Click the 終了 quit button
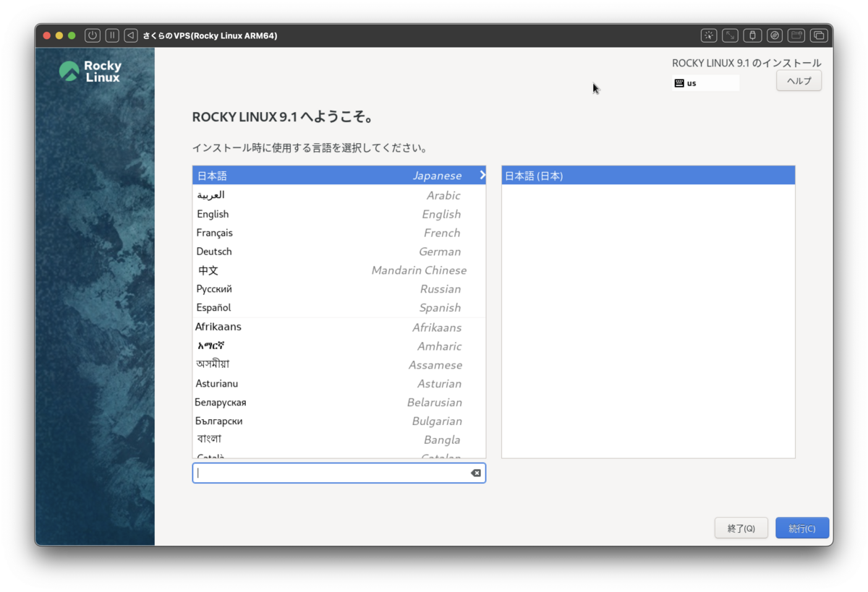Screen dimensions: 868x592 click(x=741, y=528)
